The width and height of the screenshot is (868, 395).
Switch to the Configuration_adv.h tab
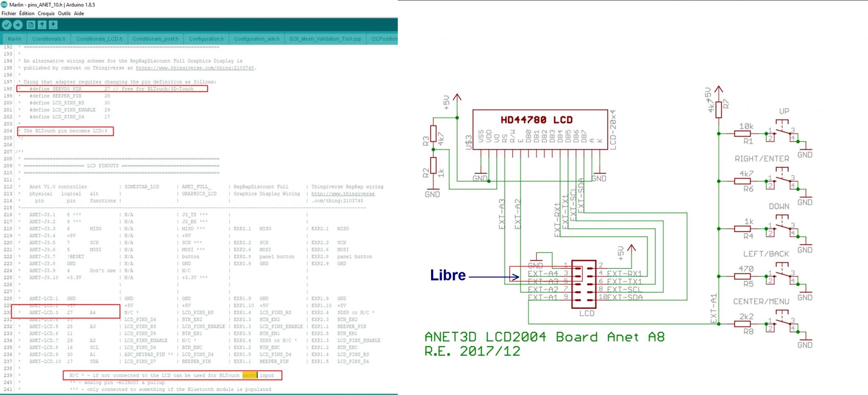[257, 39]
